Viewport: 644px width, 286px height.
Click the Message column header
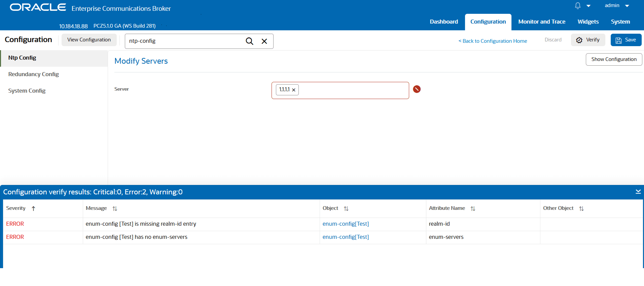click(96, 208)
